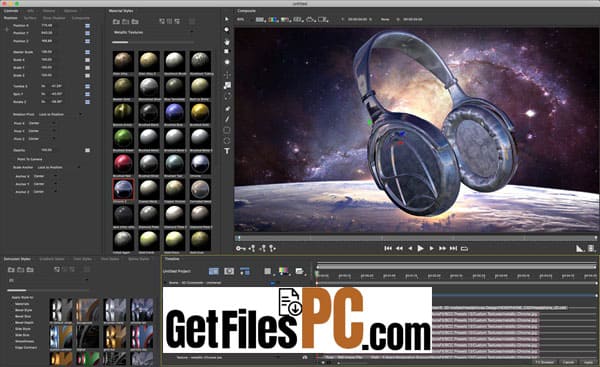Viewport: 600px width, 367px height.
Task: Click the color channels icon in Composite toolbar
Action: click(x=273, y=19)
